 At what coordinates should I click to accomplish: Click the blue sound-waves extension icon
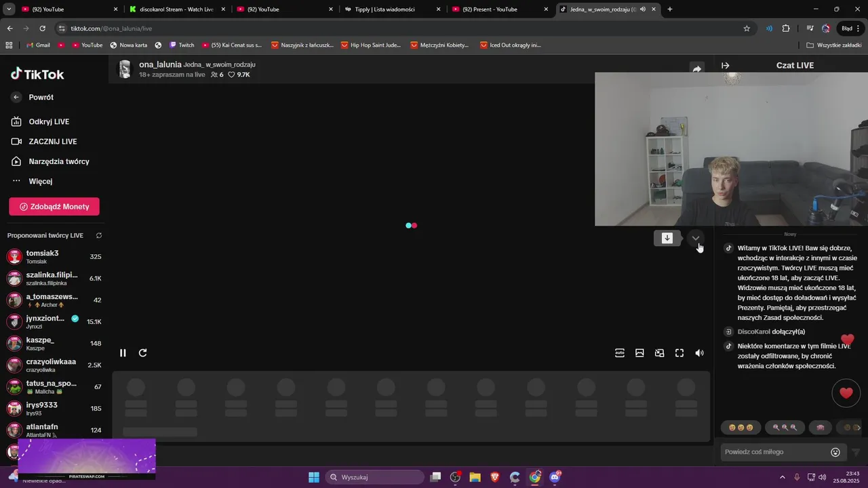(769, 28)
